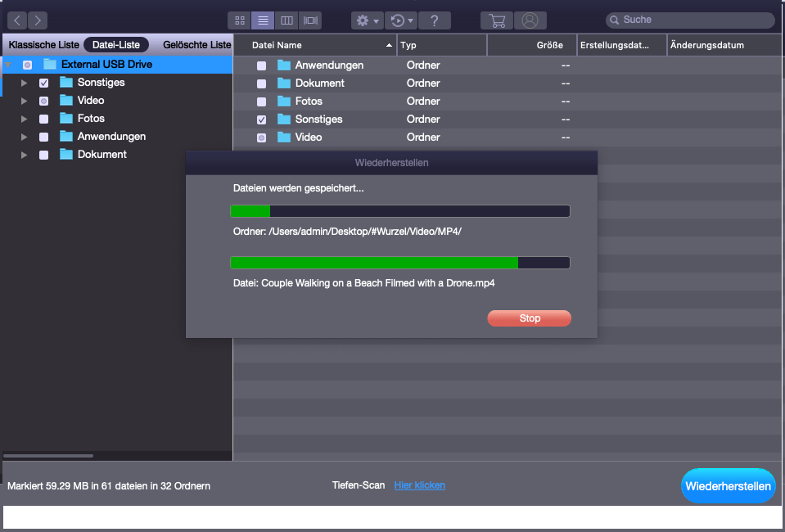Switch to list view mode
The image size is (785, 532).
pos(263,20)
